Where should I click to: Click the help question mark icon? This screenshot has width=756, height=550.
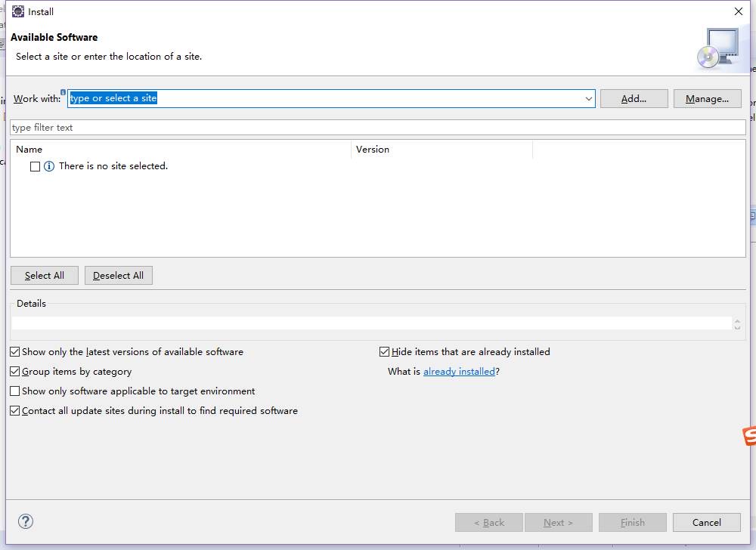26,521
